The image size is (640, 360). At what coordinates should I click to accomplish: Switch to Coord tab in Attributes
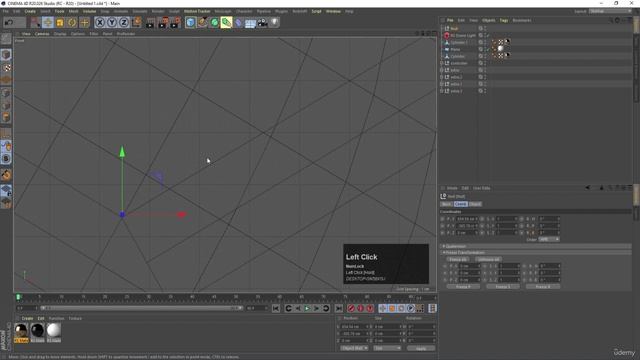460,204
